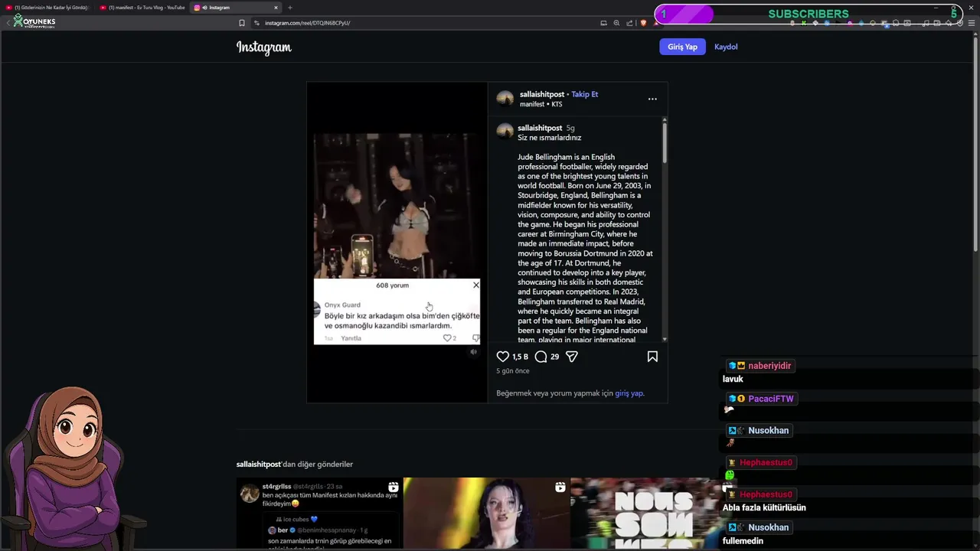Viewport: 980px width, 551px height.
Task: Close the 608 yorum comment overlay
Action: 475,285
